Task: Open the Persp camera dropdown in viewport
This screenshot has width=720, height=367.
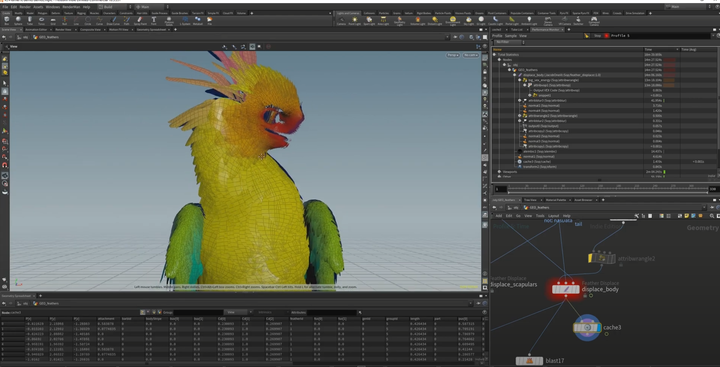Action: pyautogui.click(x=453, y=55)
